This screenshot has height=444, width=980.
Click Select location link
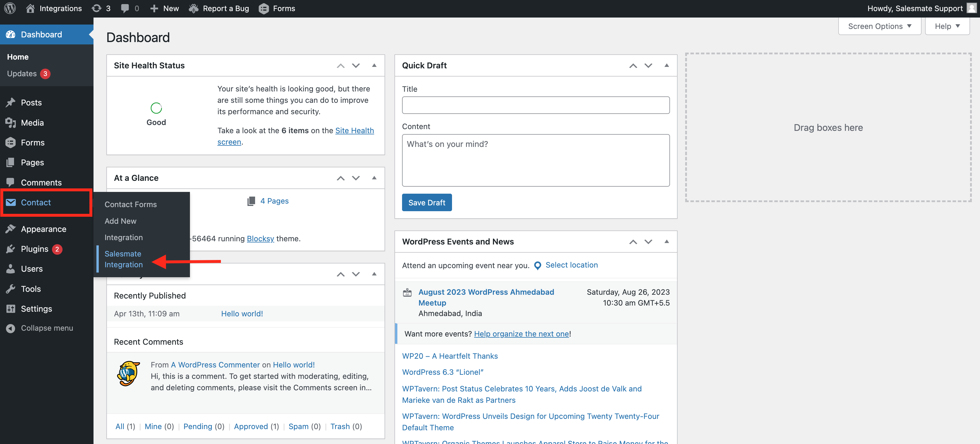pyautogui.click(x=572, y=265)
